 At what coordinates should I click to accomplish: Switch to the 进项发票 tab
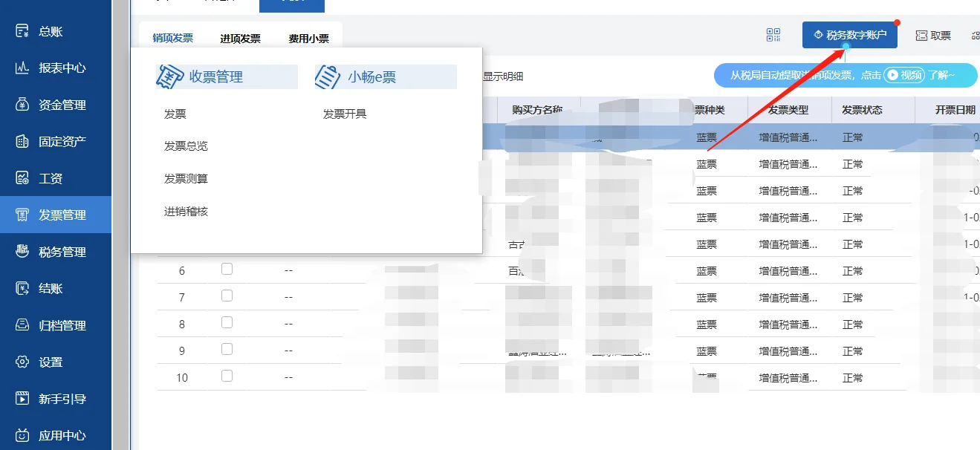coord(239,39)
